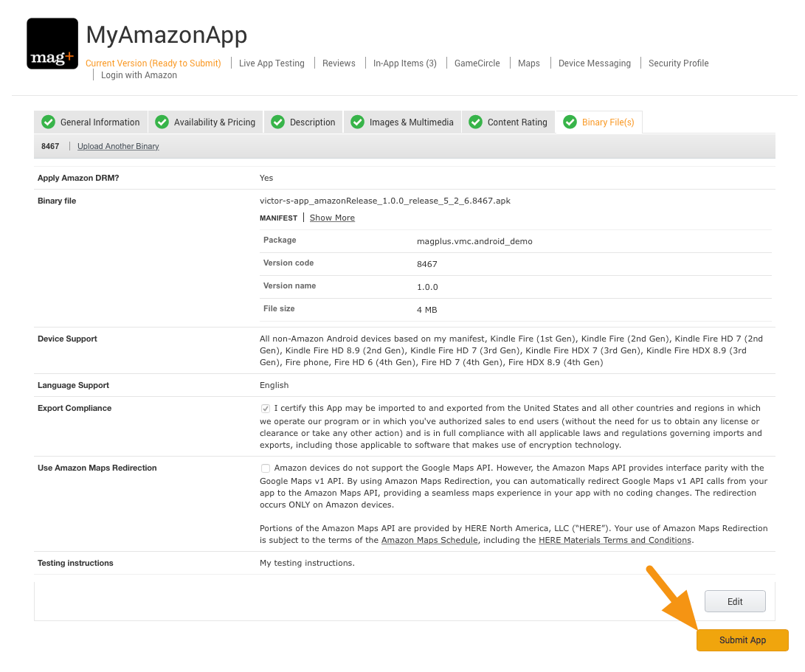Image resolution: width=805 pixels, height=672 pixels.
Task: Click the Upload Another Binary link
Action: point(118,146)
